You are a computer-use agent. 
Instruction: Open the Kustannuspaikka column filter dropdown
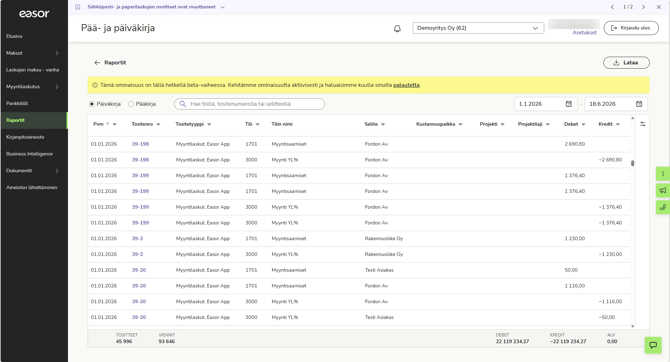(x=460, y=124)
